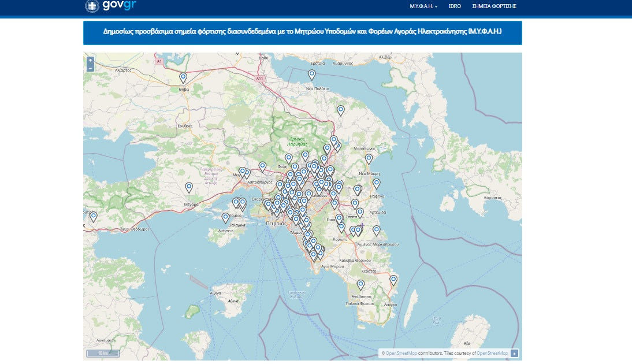Viewport: 632px width, 364px height.
Task: Click the charging point marker near Μέγαρα
Action: pos(189,187)
